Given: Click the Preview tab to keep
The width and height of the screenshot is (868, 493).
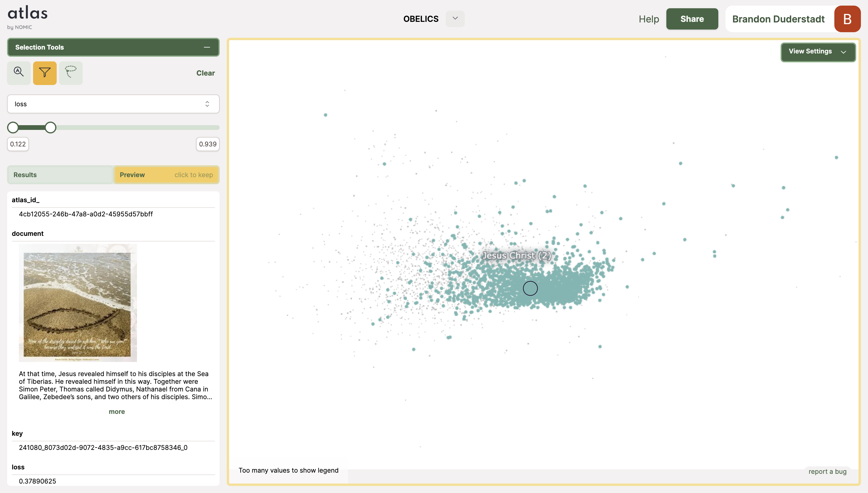Looking at the screenshot, I should (166, 175).
